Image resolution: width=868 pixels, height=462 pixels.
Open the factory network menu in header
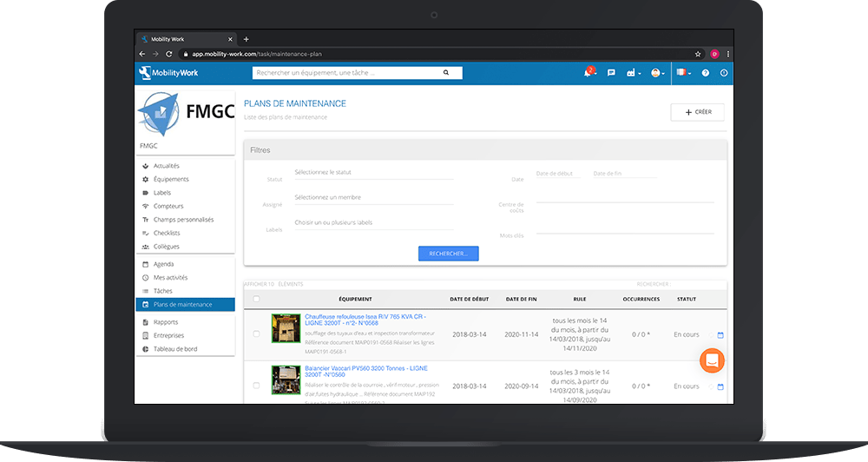[x=634, y=73]
